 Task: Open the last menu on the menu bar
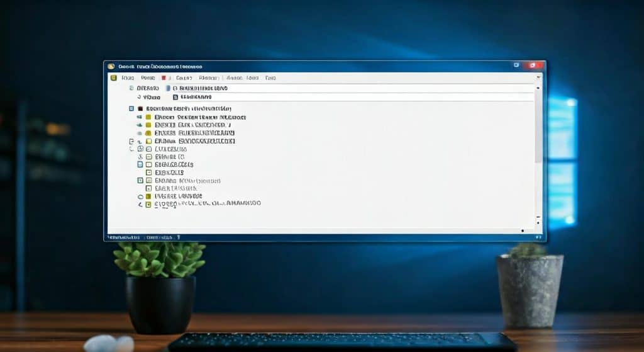[270, 78]
